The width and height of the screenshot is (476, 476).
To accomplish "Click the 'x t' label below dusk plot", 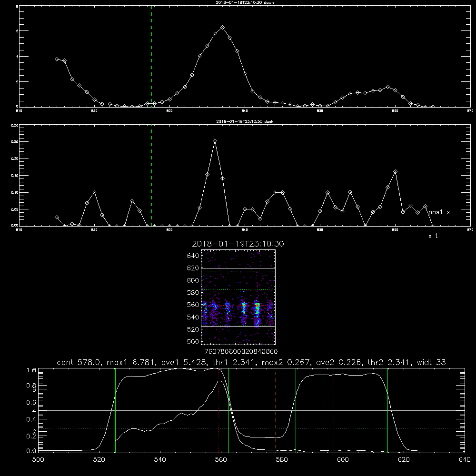I will 433,236.
